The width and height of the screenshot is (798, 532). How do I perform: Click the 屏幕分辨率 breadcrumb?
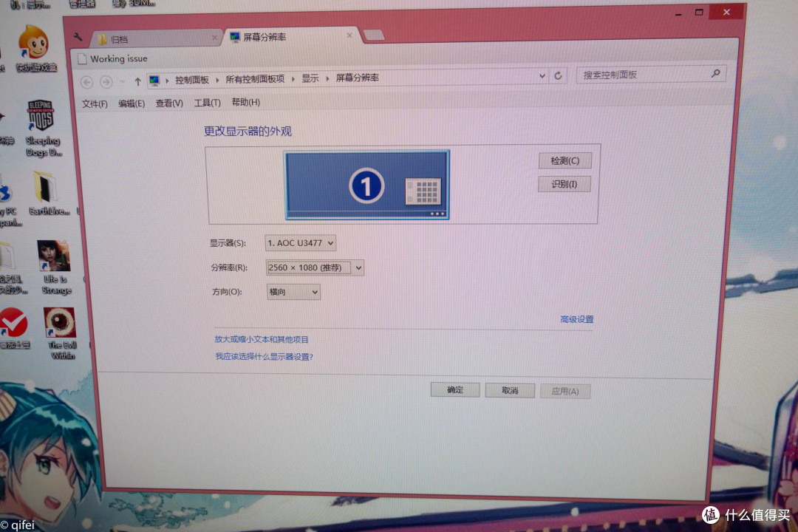358,78
